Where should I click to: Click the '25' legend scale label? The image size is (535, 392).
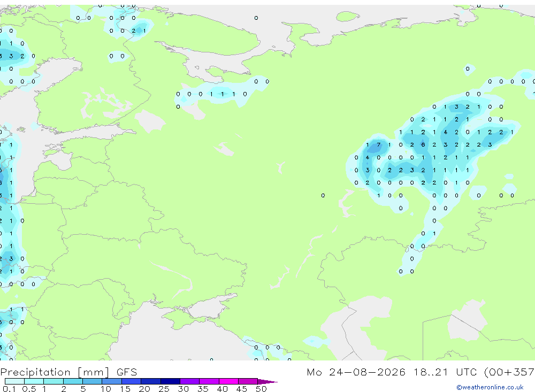point(164,389)
